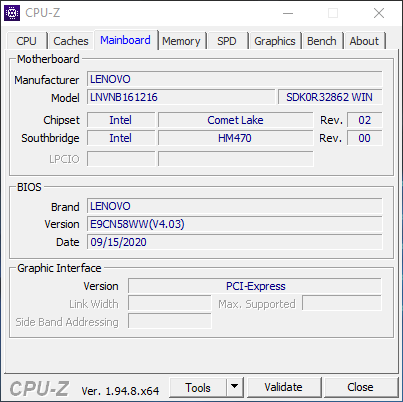This screenshot has width=403, height=402.
Task: Click the chipset Rev. value 02
Action: click(x=365, y=120)
